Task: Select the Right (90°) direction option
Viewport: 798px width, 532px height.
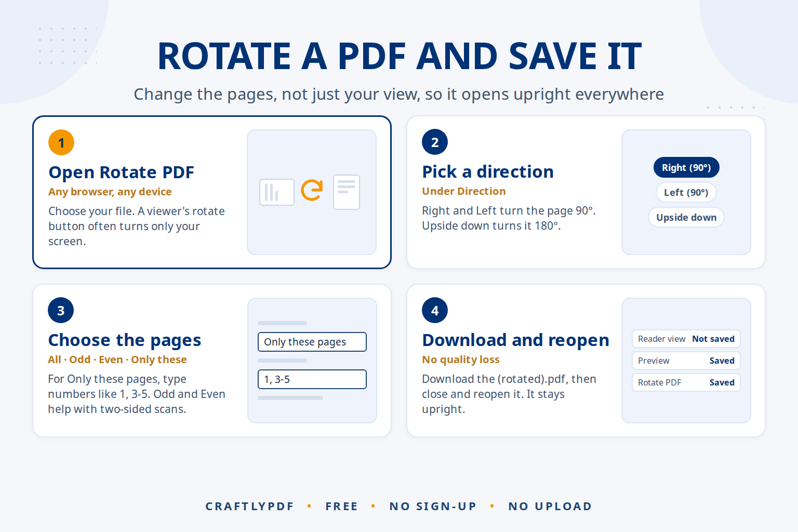Action: (686, 167)
